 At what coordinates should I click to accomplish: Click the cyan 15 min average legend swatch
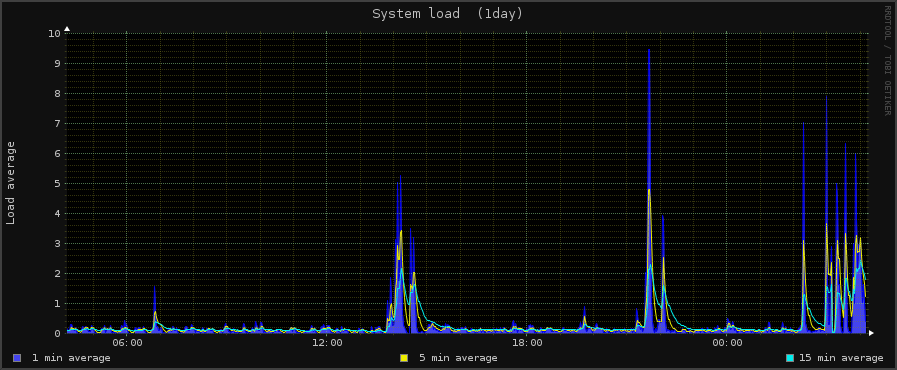point(791,358)
